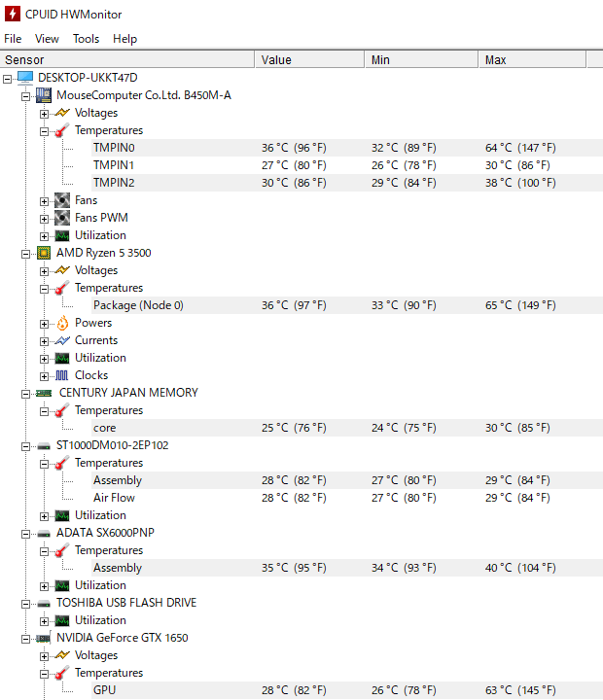This screenshot has width=603, height=700.
Task: Collapse Temperatures under ADATA SX6000PNP
Action: pos(44,551)
